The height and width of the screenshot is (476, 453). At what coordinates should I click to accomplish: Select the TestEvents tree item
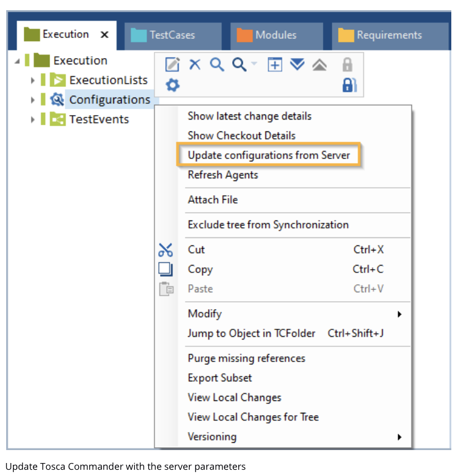pyautogui.click(x=99, y=119)
